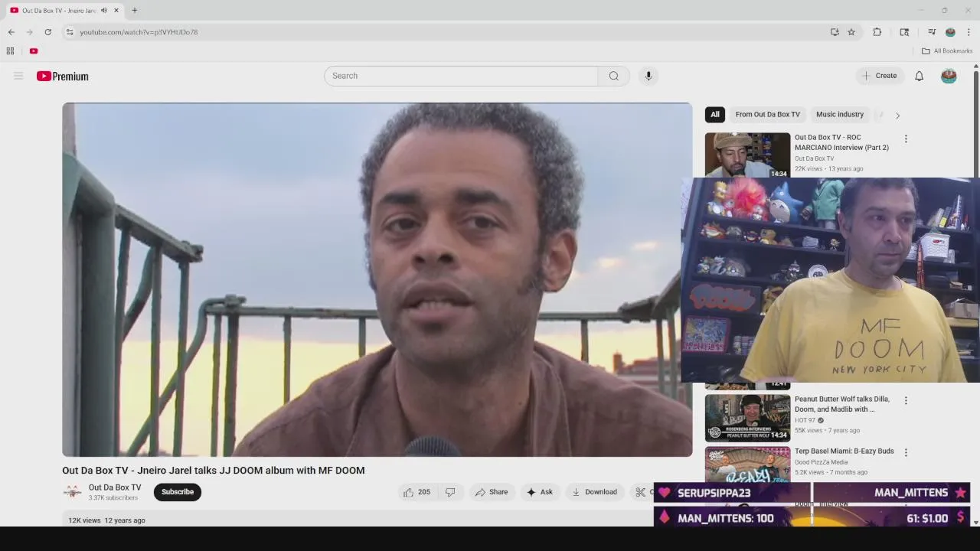Click the Download button
Viewport: 980px width, 551px height.
coord(594,492)
